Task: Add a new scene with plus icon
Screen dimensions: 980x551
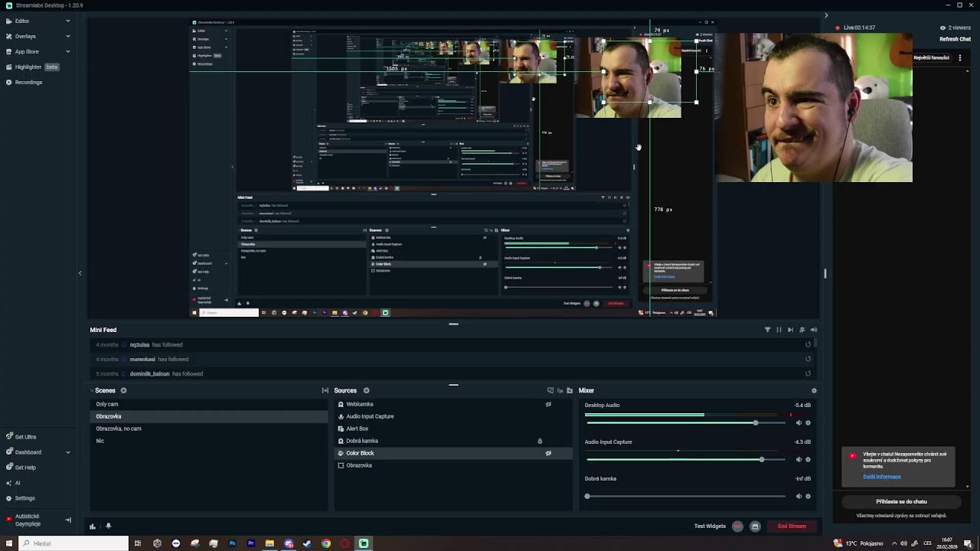Action: [123, 390]
